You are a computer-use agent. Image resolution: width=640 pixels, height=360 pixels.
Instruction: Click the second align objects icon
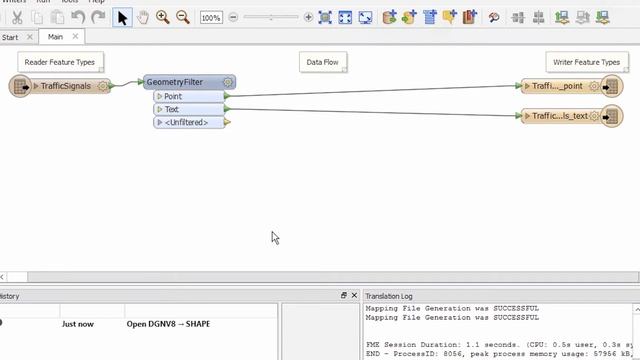click(538, 18)
